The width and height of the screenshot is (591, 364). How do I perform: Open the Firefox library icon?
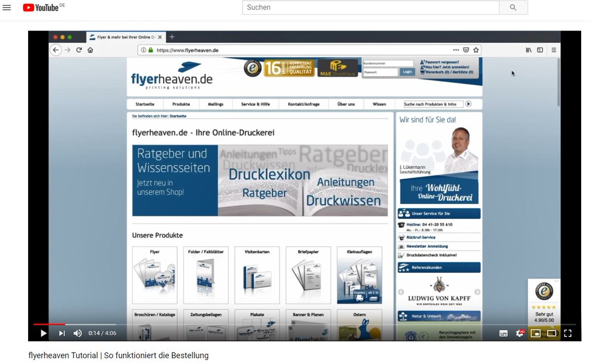(x=528, y=50)
